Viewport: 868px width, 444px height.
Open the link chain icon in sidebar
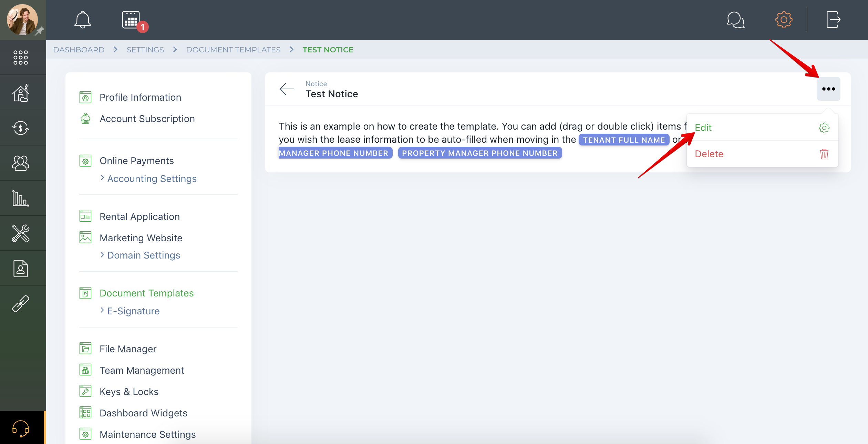(21, 304)
